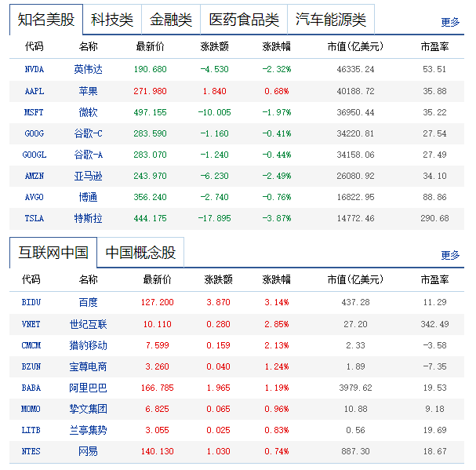Screen dimensions: 476x470
Task: Open 特斯拉 stock link
Action: [x=88, y=218]
